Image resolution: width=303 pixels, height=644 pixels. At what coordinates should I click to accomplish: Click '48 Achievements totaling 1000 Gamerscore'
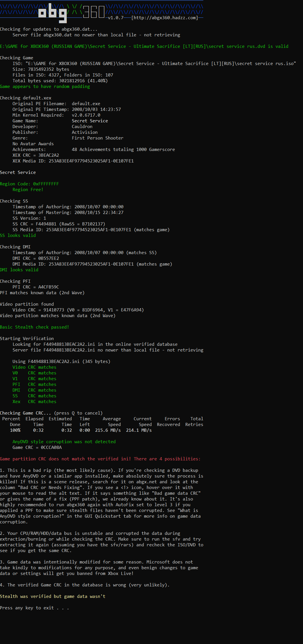click(x=123, y=150)
